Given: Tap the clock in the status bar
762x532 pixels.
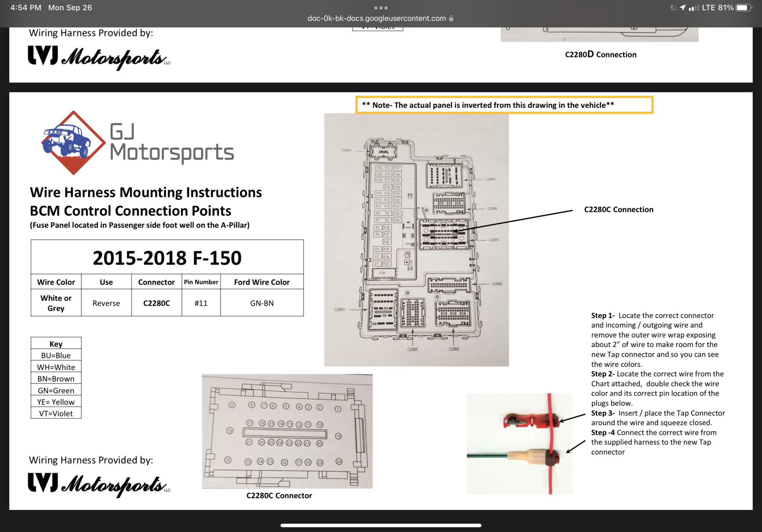Looking at the screenshot, I should [x=26, y=8].
